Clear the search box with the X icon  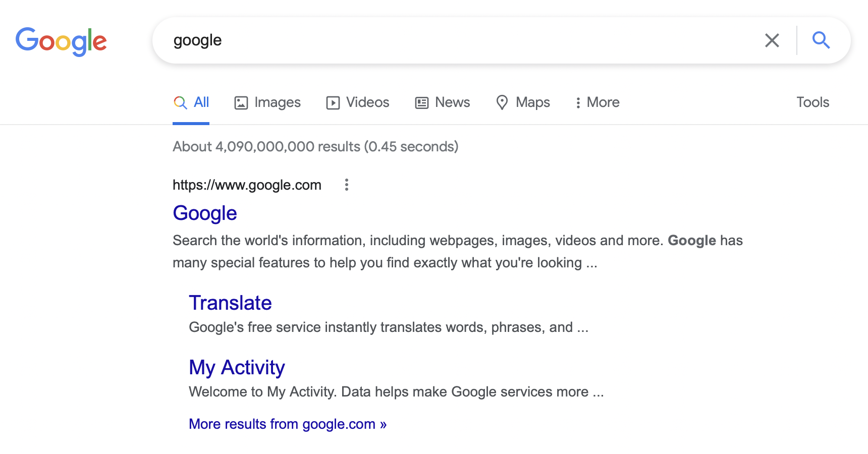click(x=772, y=40)
